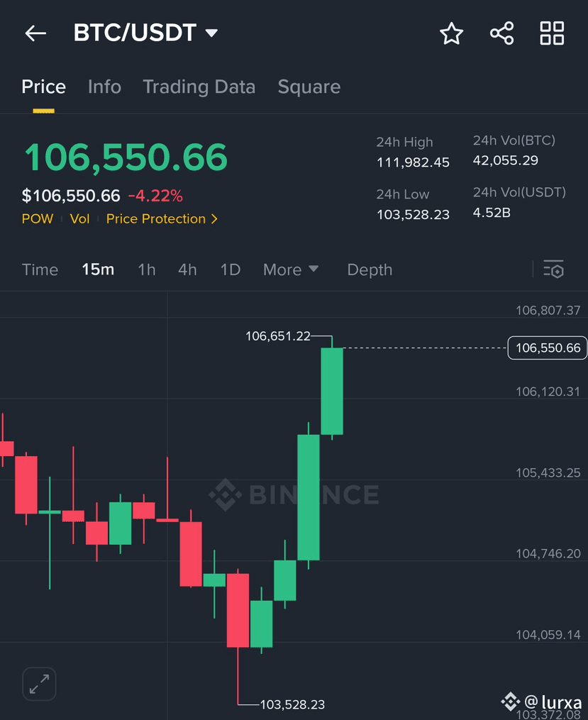
Task: Go back with the left arrow icon
Action: coord(35,33)
